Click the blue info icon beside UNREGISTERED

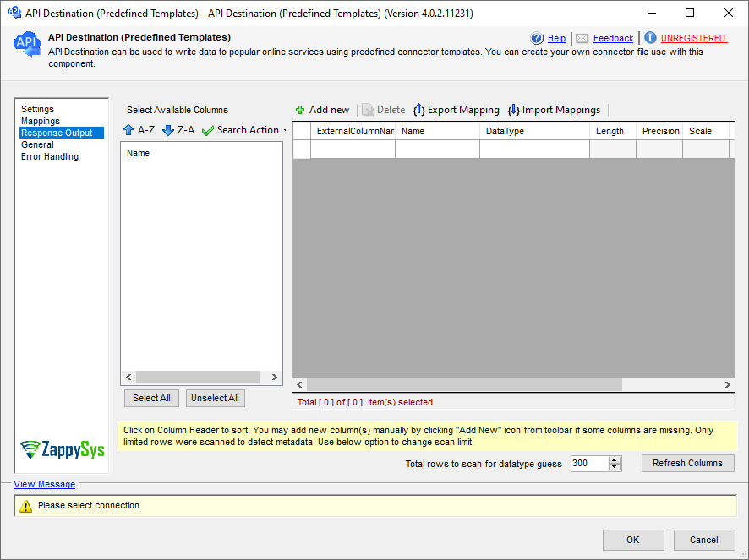click(x=650, y=38)
